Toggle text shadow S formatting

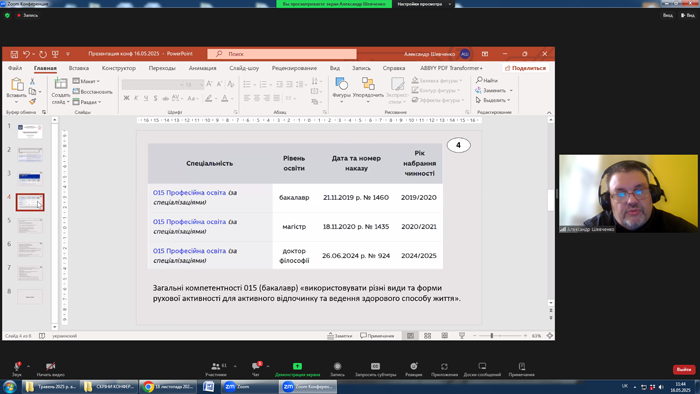pos(155,98)
